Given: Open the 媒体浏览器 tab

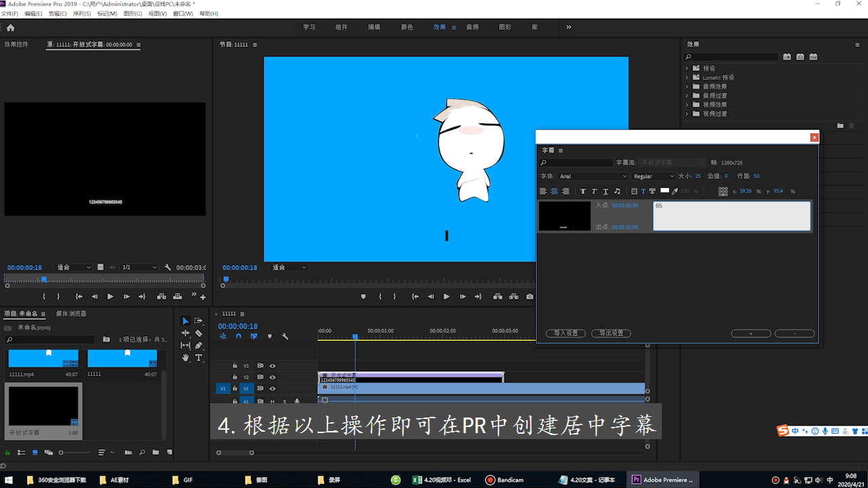Looking at the screenshot, I should tap(71, 314).
